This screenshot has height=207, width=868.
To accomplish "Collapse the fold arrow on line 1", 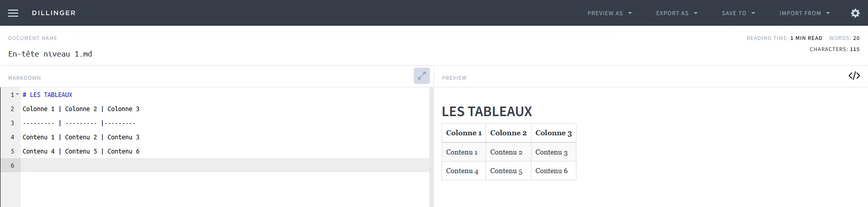I will (18, 94).
